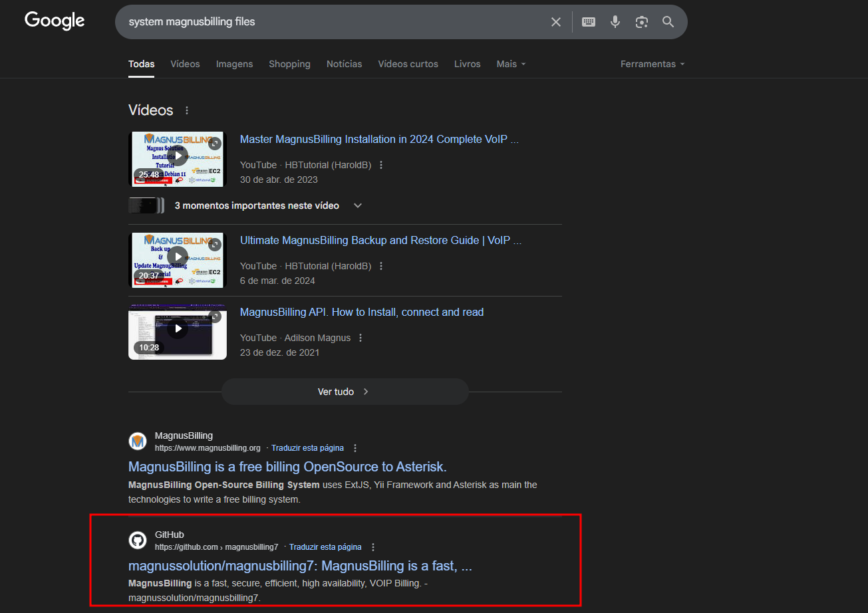Screen dimensions: 868x613
Task: Open the Livros tab
Action: pyautogui.click(x=467, y=64)
